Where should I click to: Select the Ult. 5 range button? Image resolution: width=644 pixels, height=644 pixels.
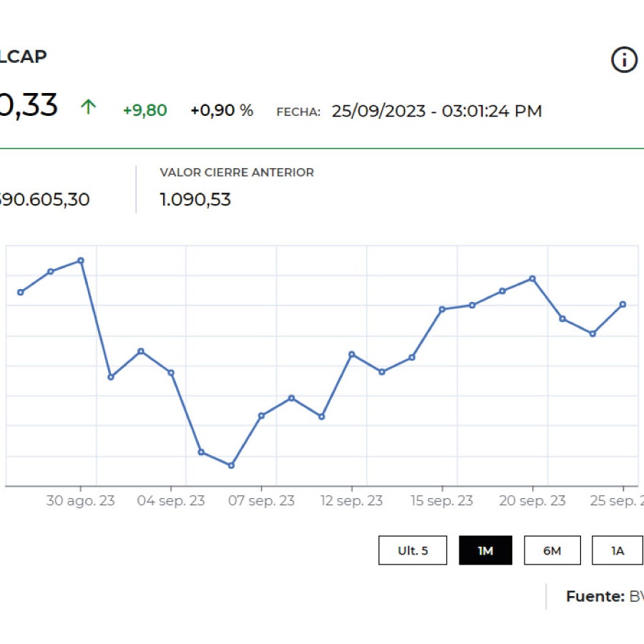pos(413,550)
